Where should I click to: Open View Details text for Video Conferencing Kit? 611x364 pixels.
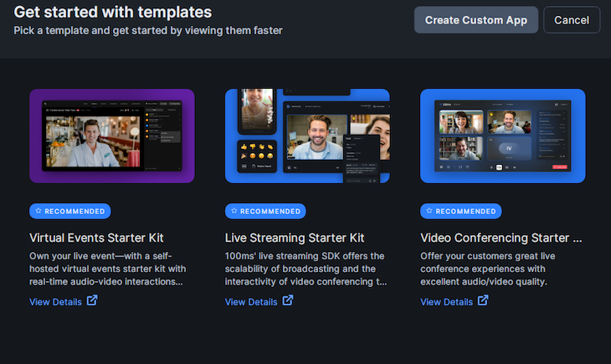pyautogui.click(x=446, y=302)
